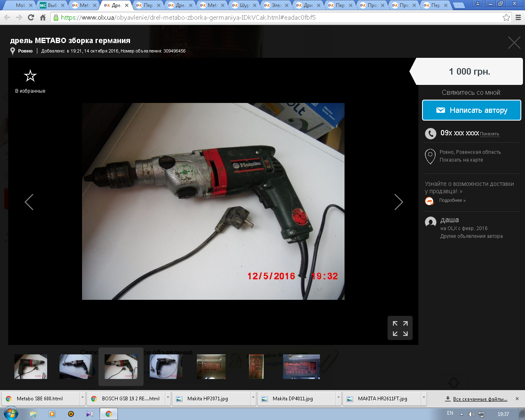The image size is (525, 420).
Task: Click the Chrome user profile icon
Action: [x=478, y=3]
